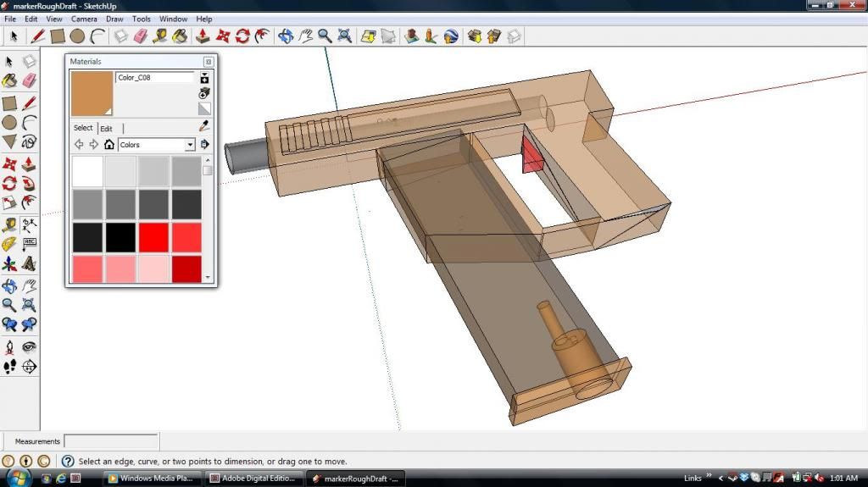Pick the Text label tool
868x487 pixels.
pos(29,244)
